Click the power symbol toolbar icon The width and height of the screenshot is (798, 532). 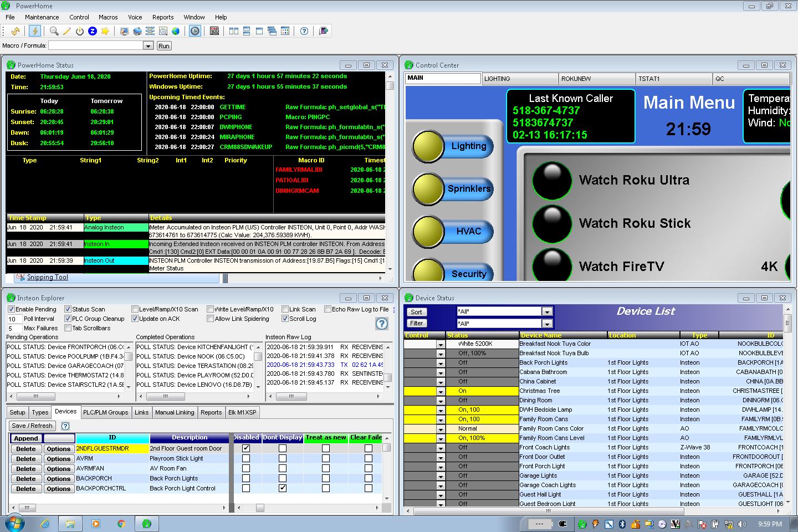pos(80,31)
